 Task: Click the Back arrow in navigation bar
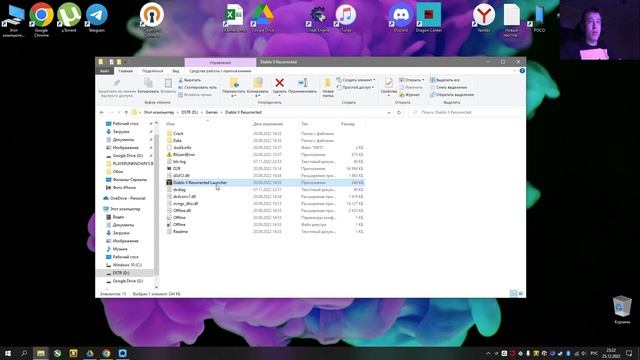(x=102, y=112)
